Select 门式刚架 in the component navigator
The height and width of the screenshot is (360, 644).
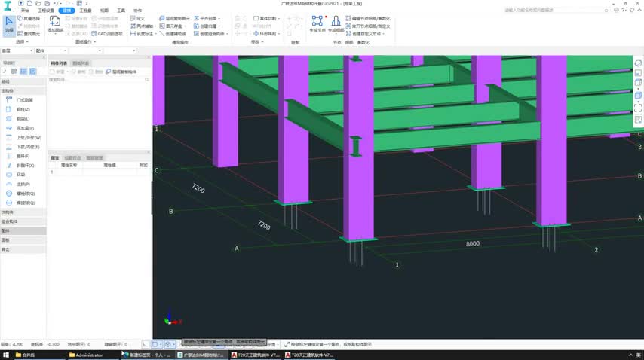(20, 100)
